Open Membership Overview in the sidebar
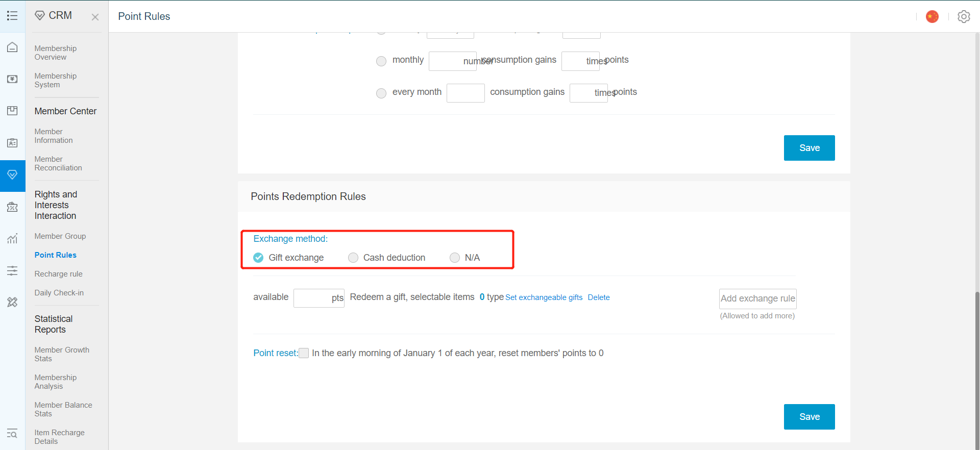980x450 pixels. pos(56,53)
